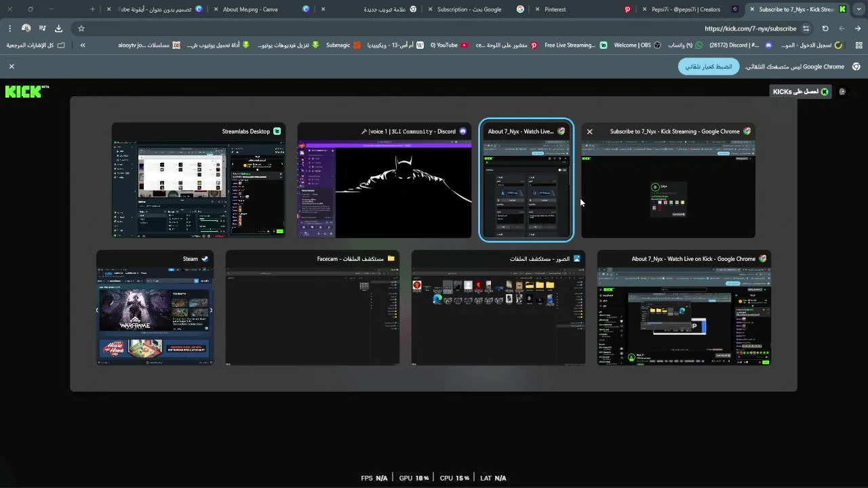Switch to the تصميم بدون عنوان Canva tab
This screenshot has height=488, width=868.
click(x=156, y=9)
